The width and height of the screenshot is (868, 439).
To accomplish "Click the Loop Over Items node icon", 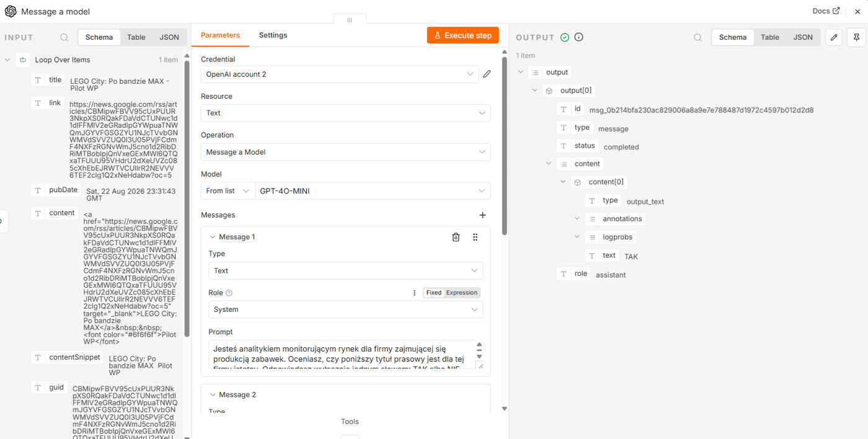I will 23,60.
